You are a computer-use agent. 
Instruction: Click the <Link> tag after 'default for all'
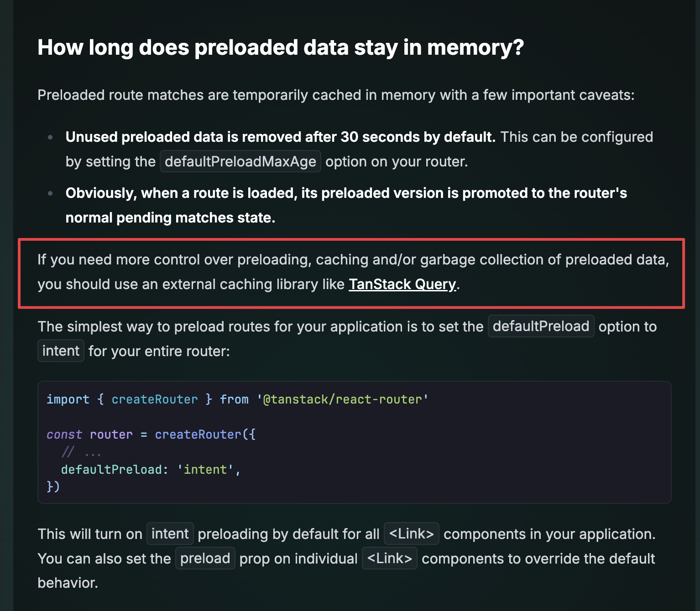coord(411,534)
